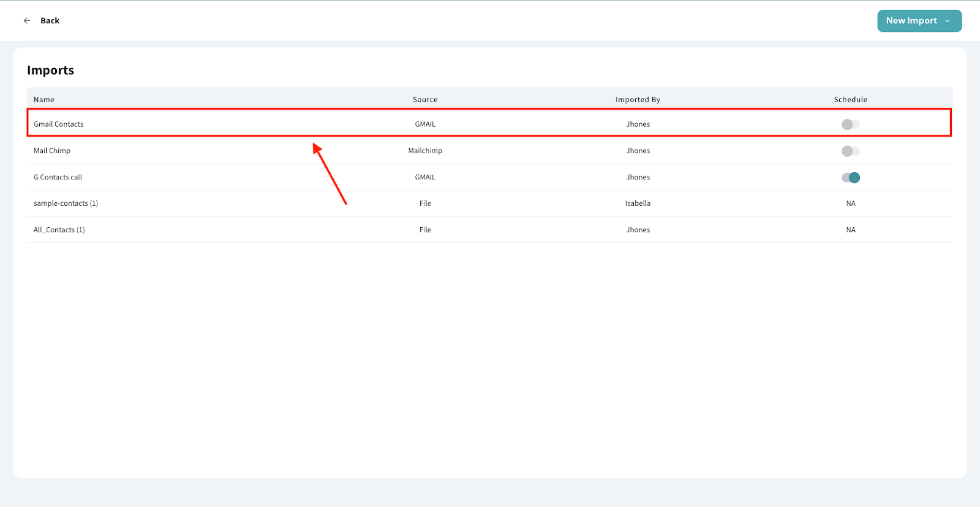Screen dimensions: 980x507
Task: Select the sample-contacts (1) import name
Action: coord(66,203)
